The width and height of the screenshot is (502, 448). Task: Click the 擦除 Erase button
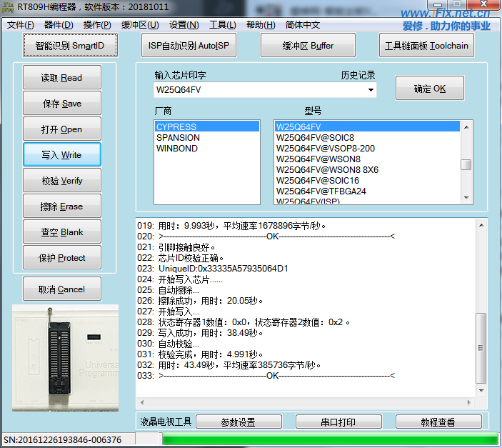[x=62, y=206]
